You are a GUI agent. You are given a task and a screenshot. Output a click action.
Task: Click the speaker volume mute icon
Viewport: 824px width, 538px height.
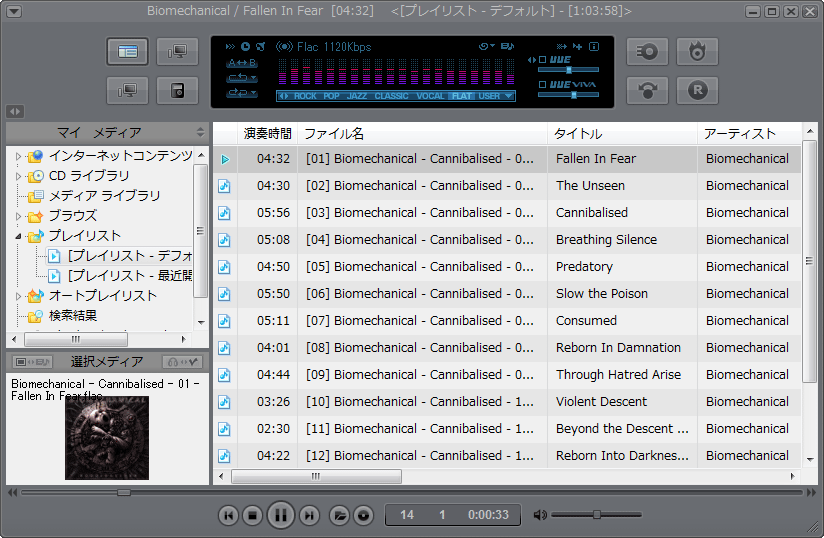click(540, 515)
